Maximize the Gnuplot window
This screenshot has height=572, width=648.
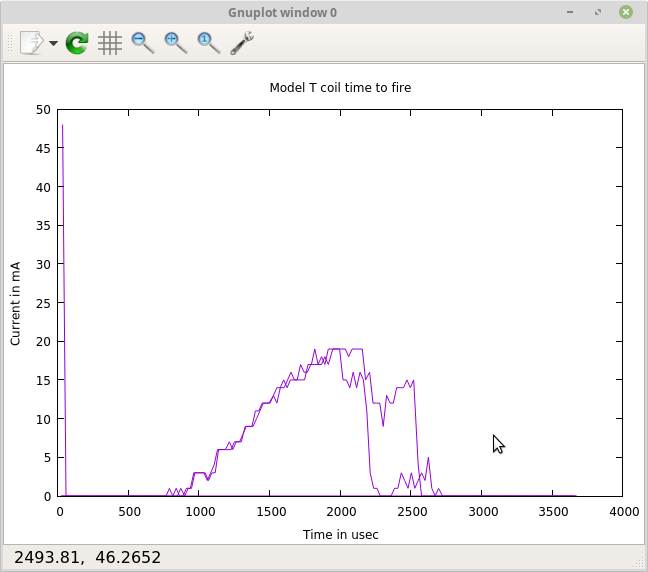[x=598, y=12]
